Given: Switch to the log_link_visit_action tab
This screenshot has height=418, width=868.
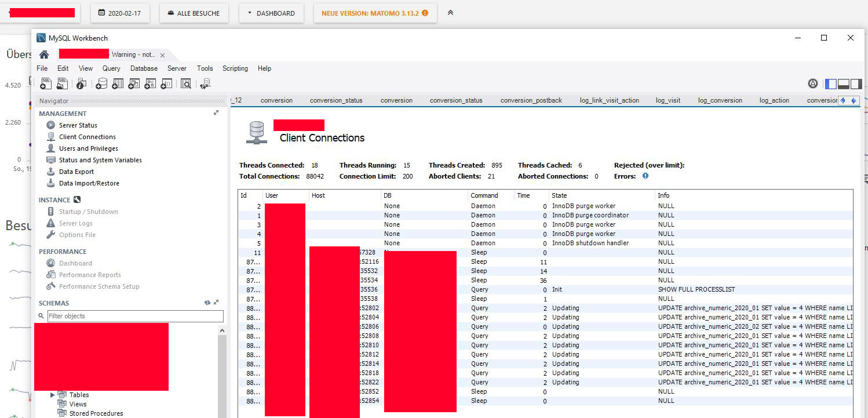Looking at the screenshot, I should tap(610, 100).
